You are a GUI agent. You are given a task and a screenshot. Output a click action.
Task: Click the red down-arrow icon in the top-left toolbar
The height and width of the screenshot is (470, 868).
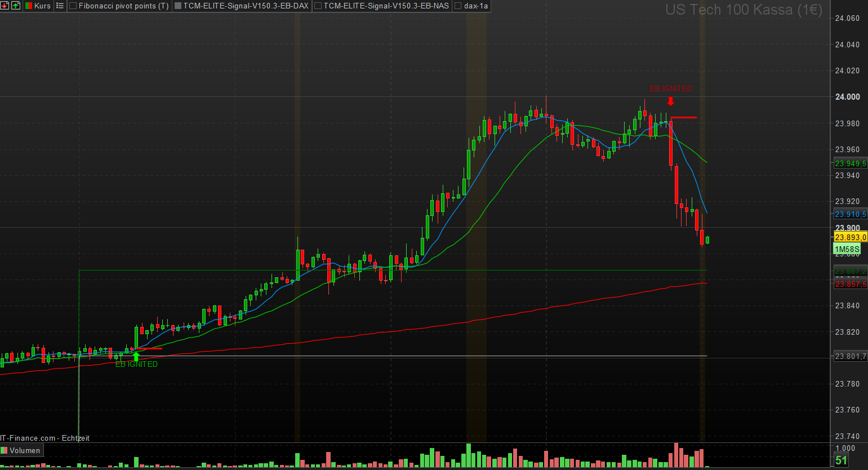point(5,6)
